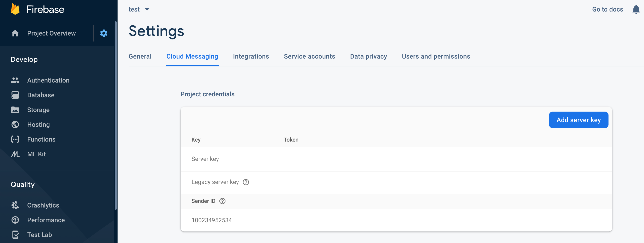Click the Performance monitoring icon
Viewport: 644px width, 243px height.
point(15,220)
